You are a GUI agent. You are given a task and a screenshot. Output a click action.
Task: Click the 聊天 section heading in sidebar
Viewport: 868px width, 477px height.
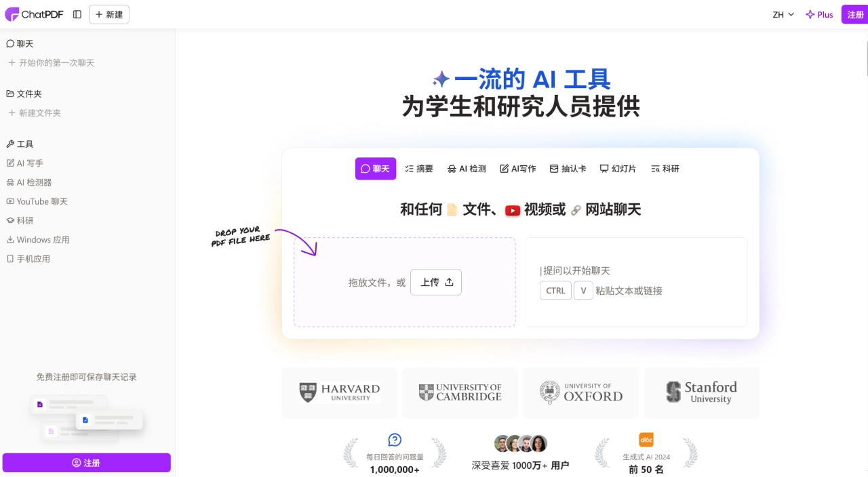[x=20, y=43]
